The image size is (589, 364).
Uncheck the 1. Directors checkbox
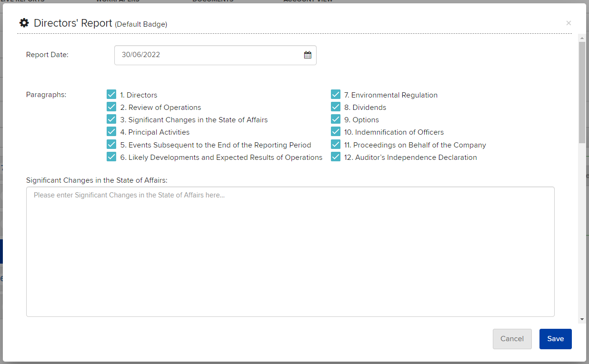tap(111, 94)
